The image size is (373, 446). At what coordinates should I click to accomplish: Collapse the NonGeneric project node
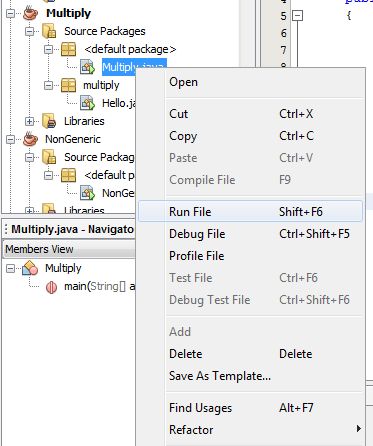pos(11,139)
